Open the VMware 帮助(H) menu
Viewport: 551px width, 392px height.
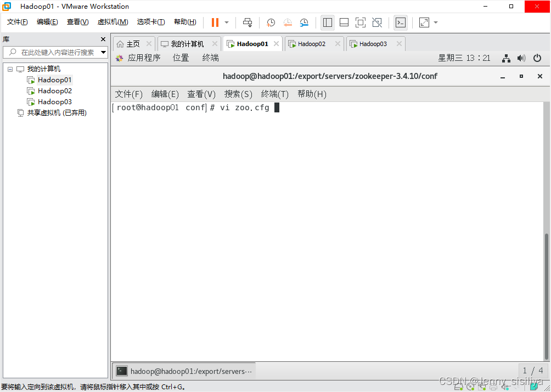pyautogui.click(x=185, y=22)
